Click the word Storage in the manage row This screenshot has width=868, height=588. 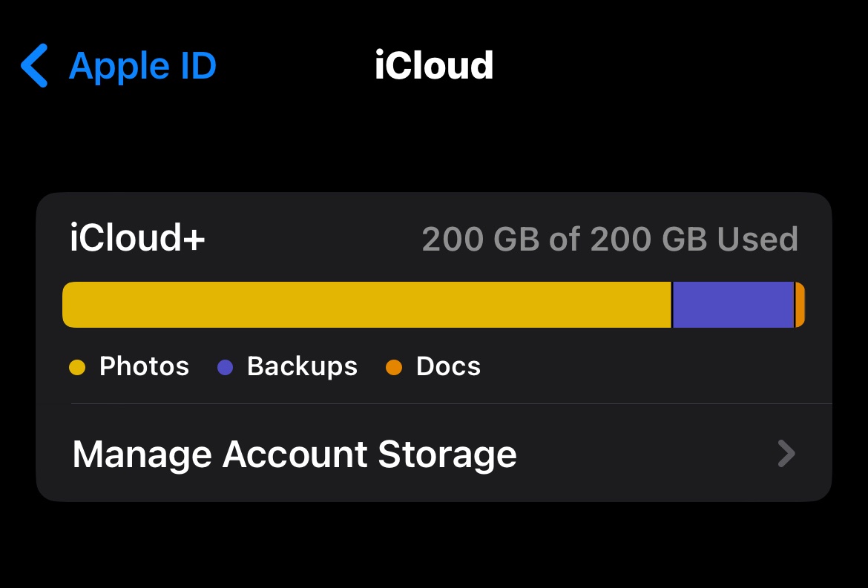point(447,455)
